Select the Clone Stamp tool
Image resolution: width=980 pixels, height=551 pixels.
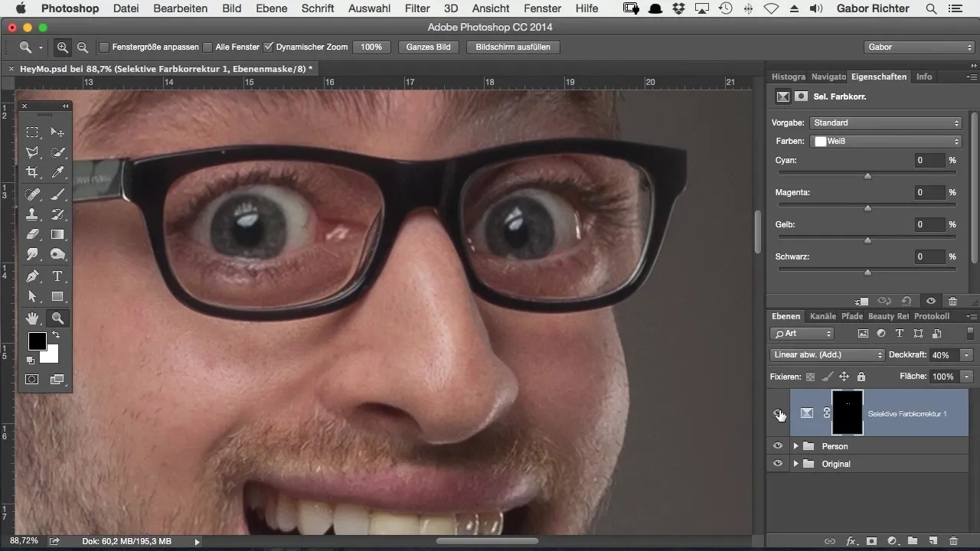pos(33,214)
